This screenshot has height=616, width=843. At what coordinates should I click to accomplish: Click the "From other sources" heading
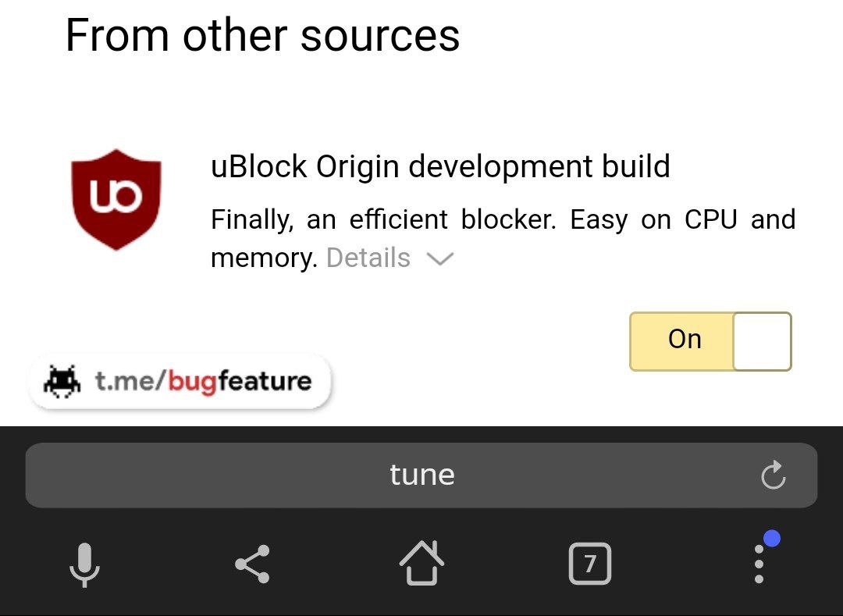[262, 35]
